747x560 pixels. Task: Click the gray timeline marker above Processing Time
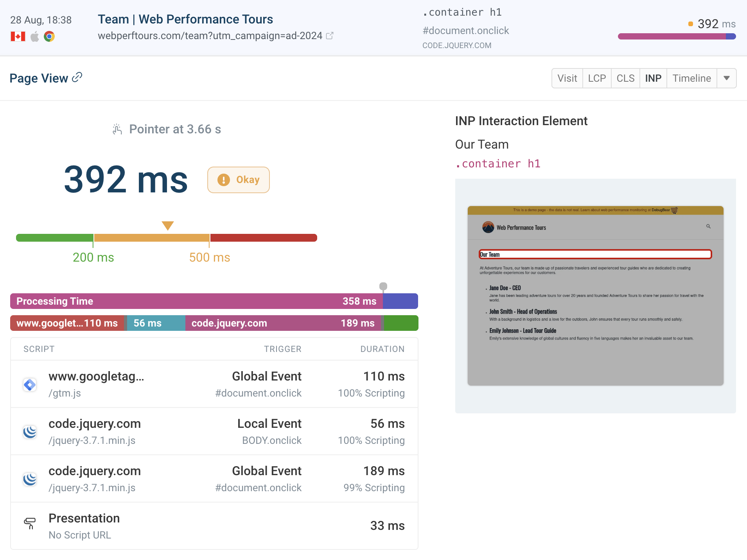pyautogui.click(x=383, y=286)
